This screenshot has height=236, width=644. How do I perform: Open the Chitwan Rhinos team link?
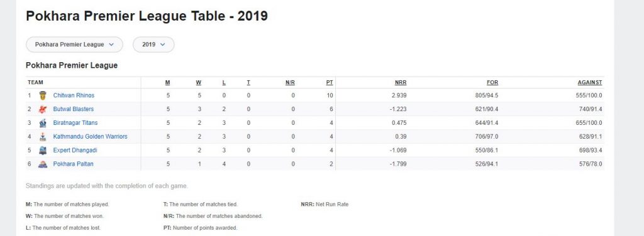(74, 95)
